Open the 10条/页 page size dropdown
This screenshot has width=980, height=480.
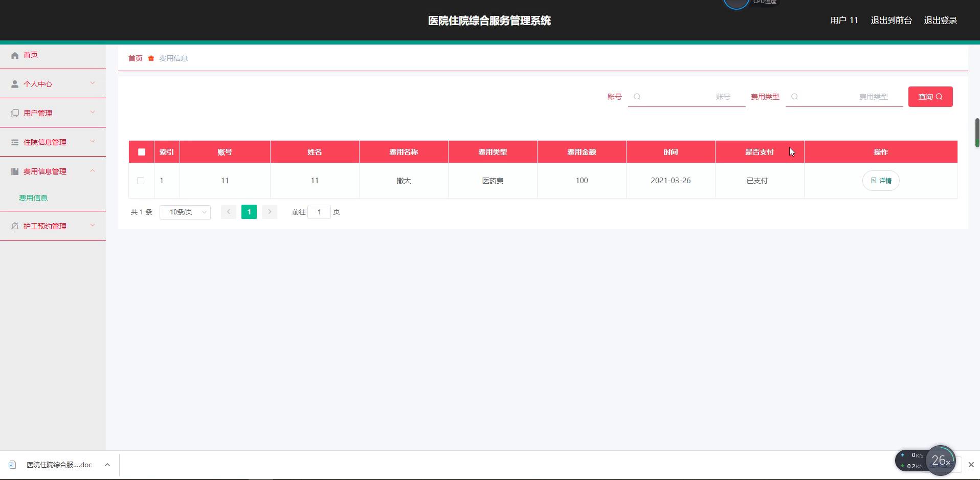tap(185, 212)
